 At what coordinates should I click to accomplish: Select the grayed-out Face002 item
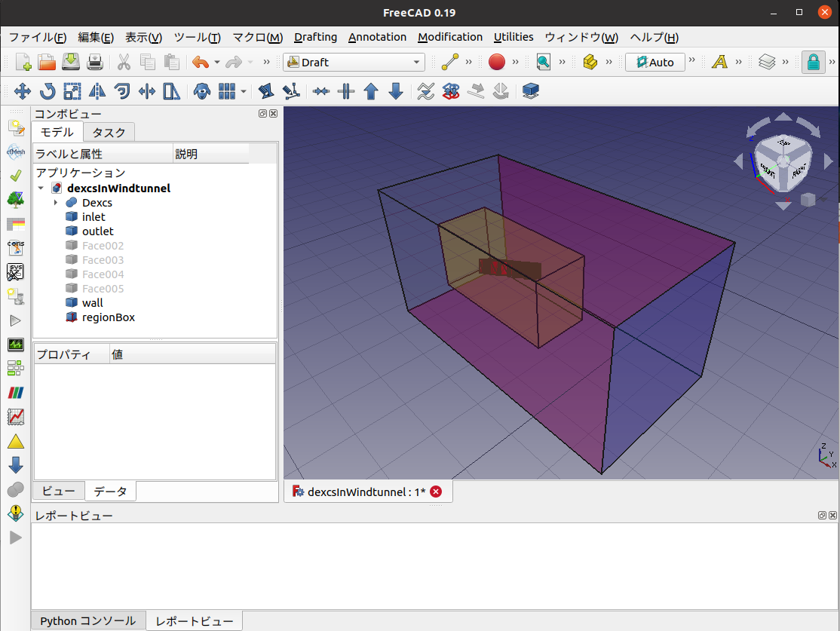103,246
